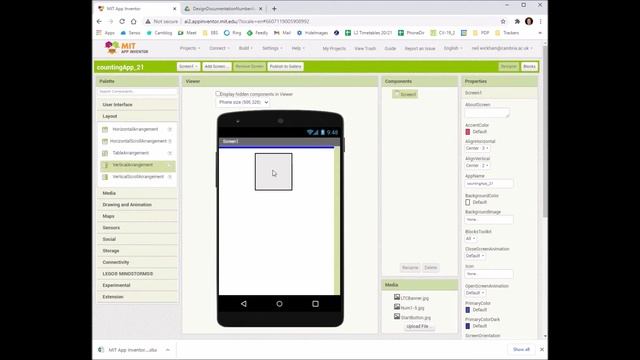Screen dimensions: 640x360
Task: Open help for HorizontalArrangement component
Action: click(x=170, y=129)
